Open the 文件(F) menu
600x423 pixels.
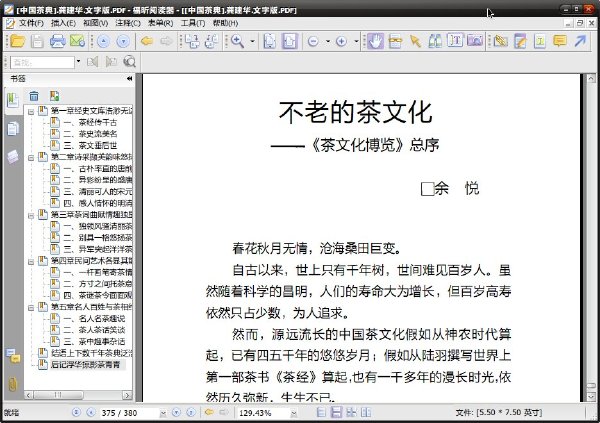tap(31, 23)
